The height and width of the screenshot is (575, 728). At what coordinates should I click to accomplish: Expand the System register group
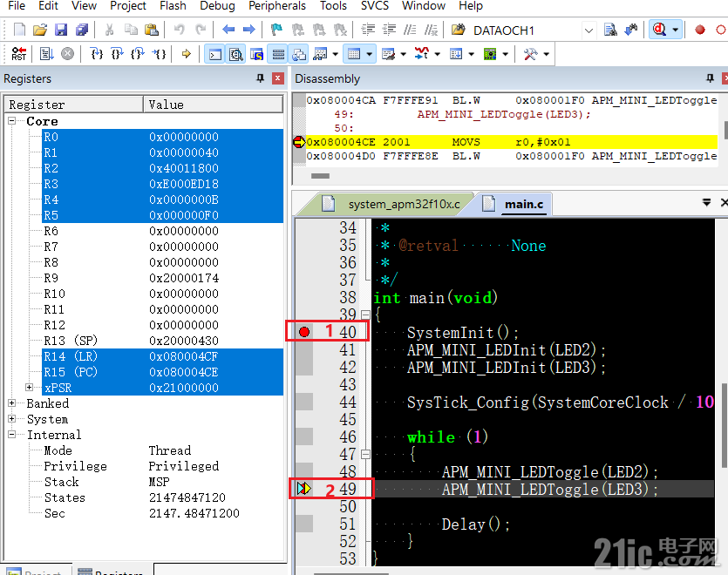coord(12,418)
